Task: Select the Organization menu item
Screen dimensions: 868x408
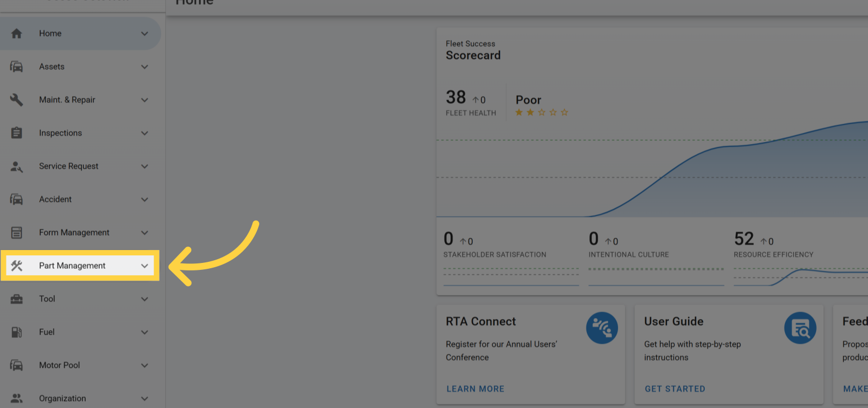Action: [62, 398]
